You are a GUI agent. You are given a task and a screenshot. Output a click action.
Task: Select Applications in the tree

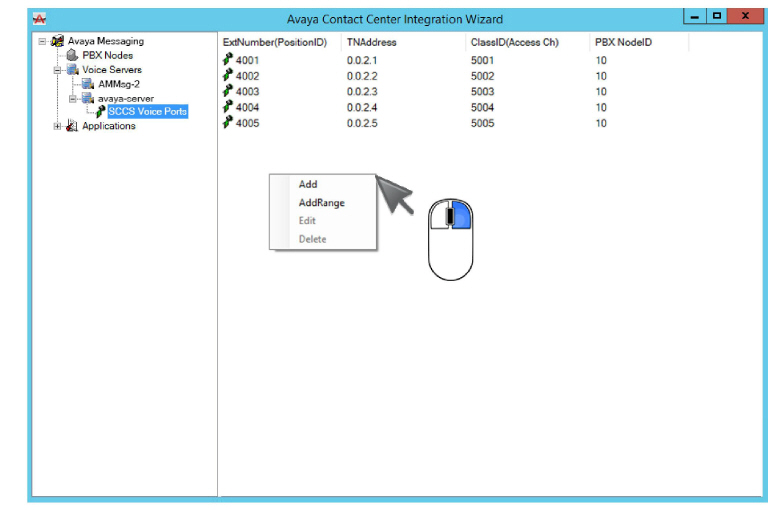[x=109, y=126]
